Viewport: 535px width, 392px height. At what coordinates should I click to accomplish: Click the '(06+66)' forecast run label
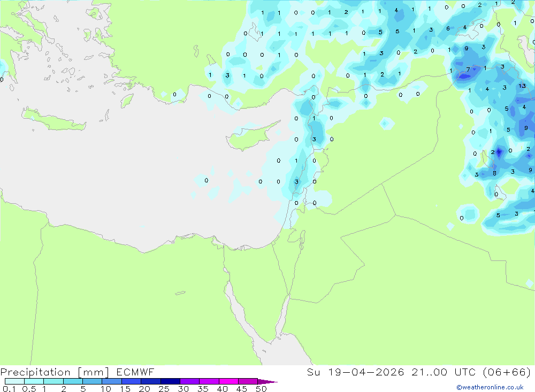point(507,372)
